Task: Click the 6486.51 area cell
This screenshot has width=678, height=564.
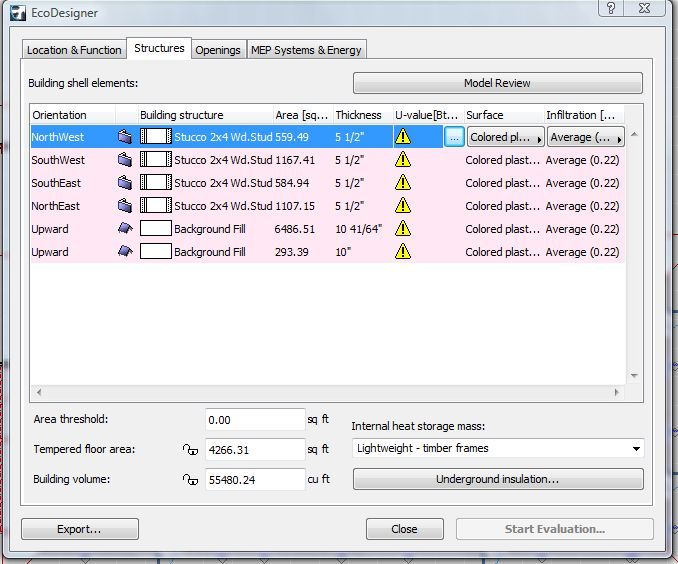Action: point(295,229)
